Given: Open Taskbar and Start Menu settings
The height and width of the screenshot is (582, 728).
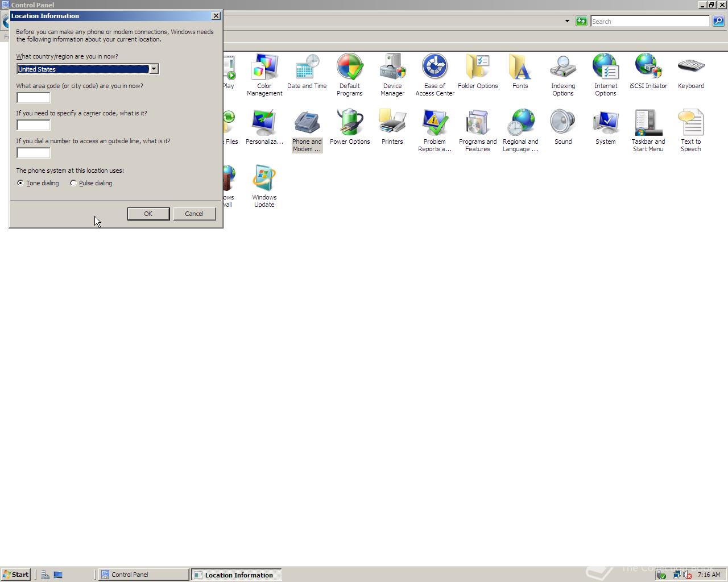Looking at the screenshot, I should point(648,131).
